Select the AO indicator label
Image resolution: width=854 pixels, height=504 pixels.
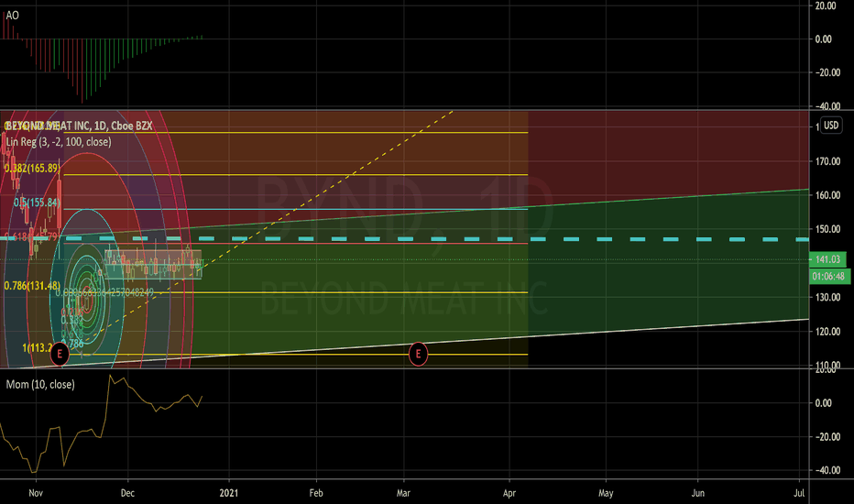pyautogui.click(x=12, y=16)
